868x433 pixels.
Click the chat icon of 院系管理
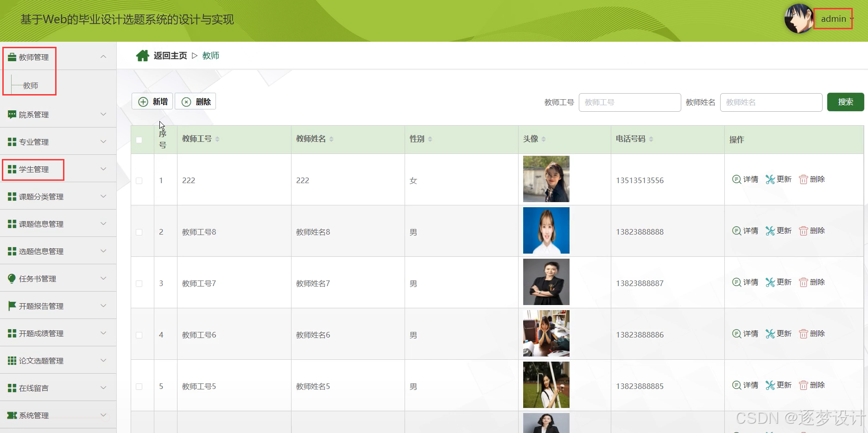click(x=12, y=115)
